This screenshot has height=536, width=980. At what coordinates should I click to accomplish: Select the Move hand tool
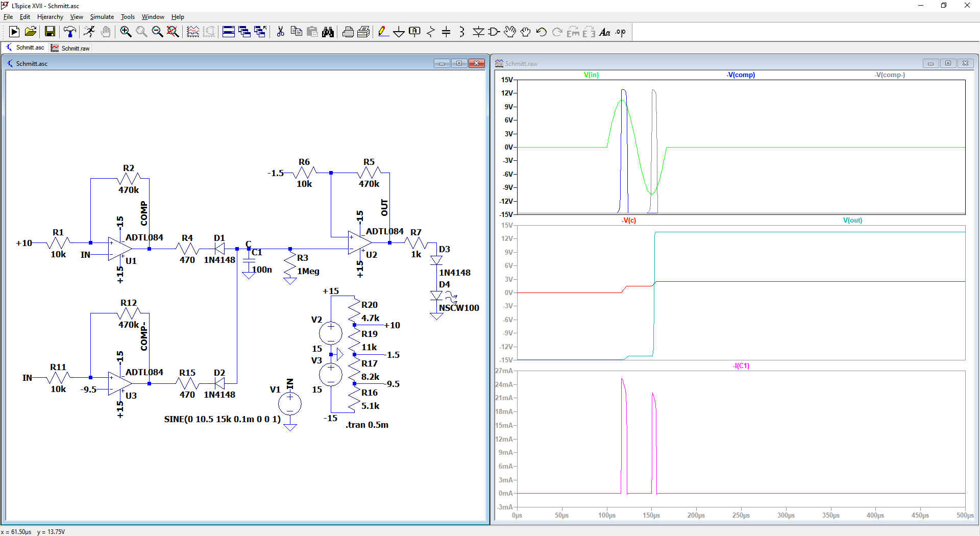(510, 32)
